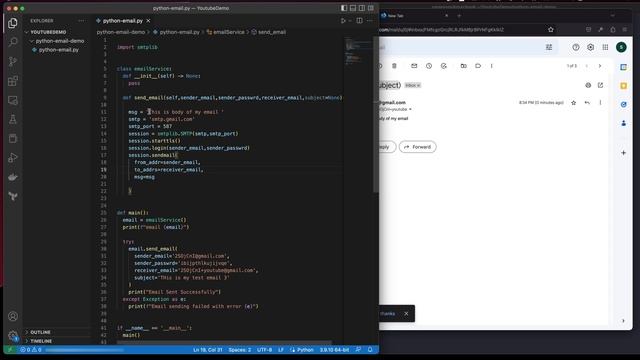Viewport: 640px width, 360px height.
Task: Split the VS Code editor to the right
Action: click(x=359, y=21)
